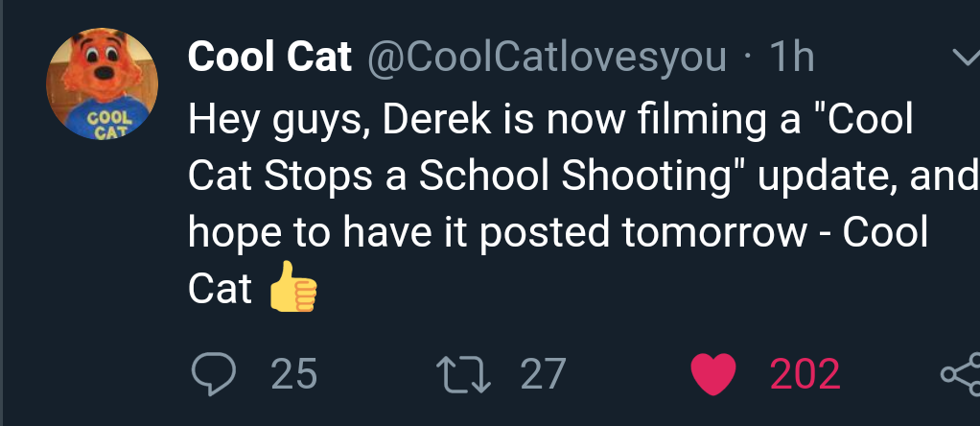The height and width of the screenshot is (426, 980).
Task: View the 25 replies count
Action: tap(294, 374)
